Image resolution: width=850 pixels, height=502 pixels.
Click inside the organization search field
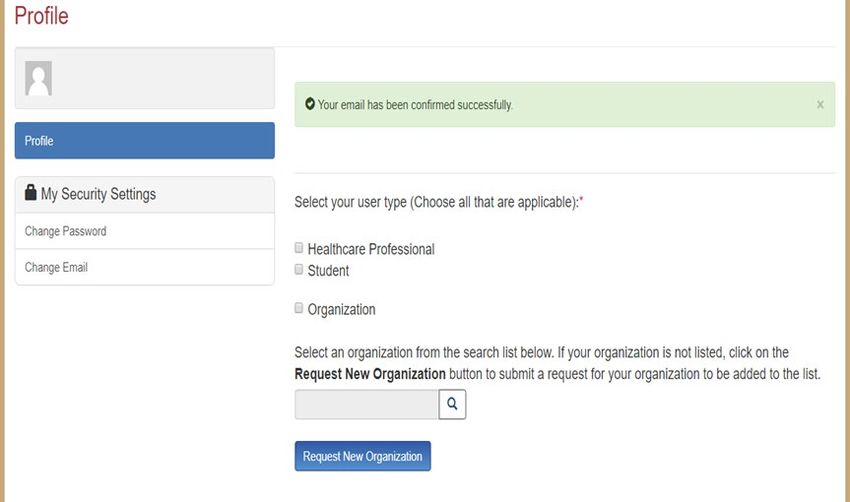(x=366, y=404)
